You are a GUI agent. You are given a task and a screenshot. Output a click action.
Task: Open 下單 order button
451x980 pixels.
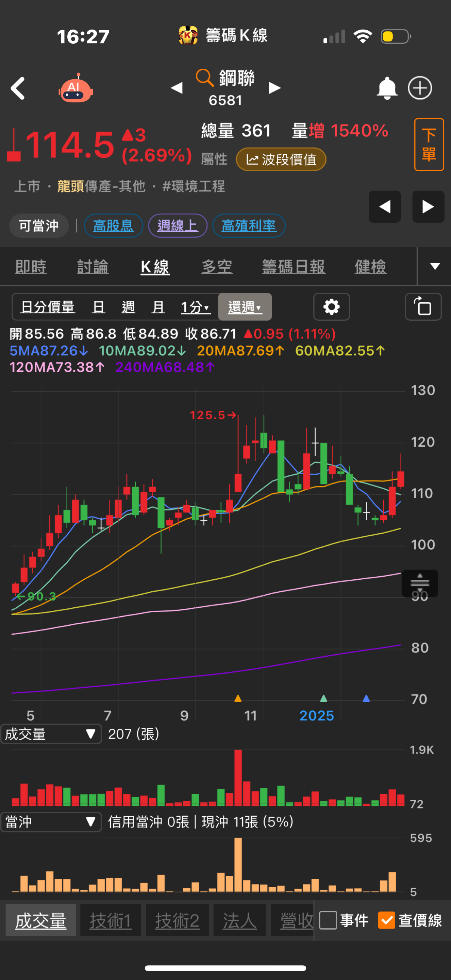[x=429, y=145]
